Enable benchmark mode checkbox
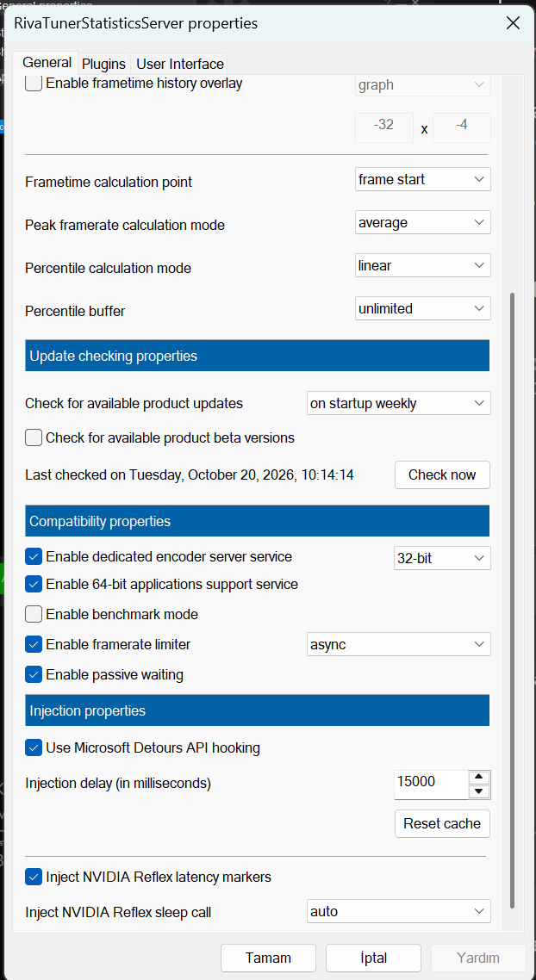This screenshot has width=536, height=980. pyautogui.click(x=34, y=614)
